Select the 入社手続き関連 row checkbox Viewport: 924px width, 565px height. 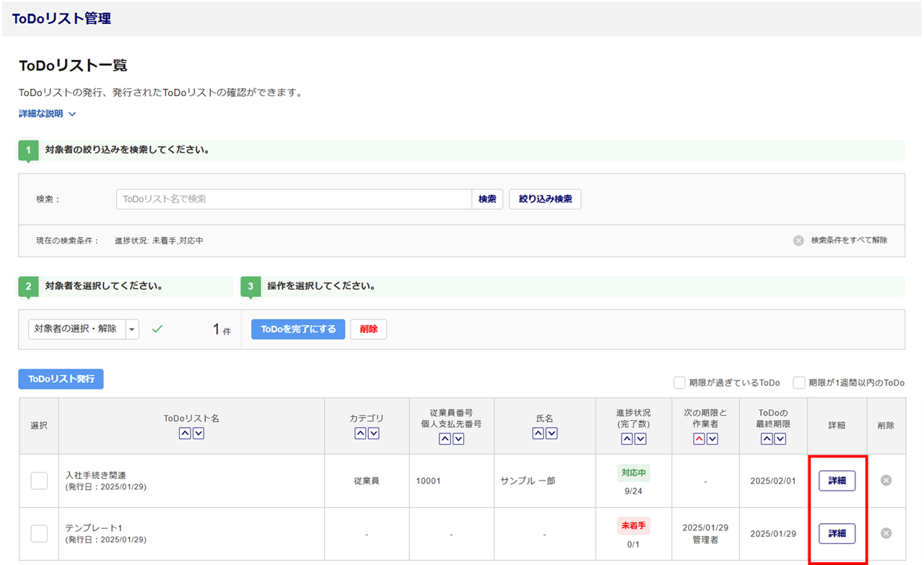tap(39, 480)
